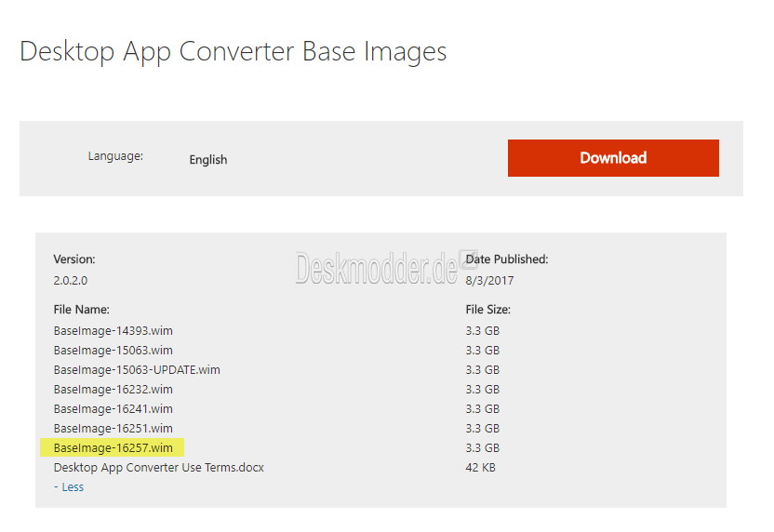Click the Desktop App Converter Base Images heading

(233, 51)
